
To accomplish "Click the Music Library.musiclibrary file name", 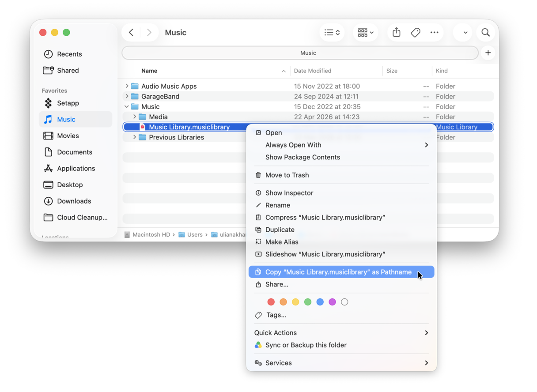I will click(189, 127).
